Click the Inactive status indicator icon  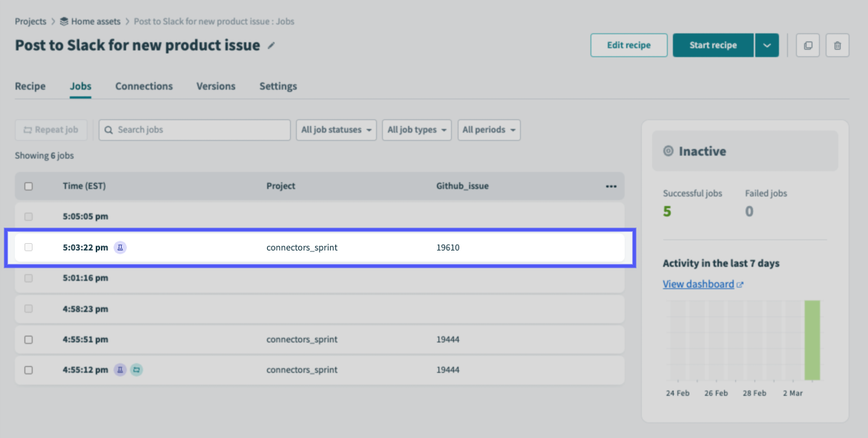pos(667,151)
